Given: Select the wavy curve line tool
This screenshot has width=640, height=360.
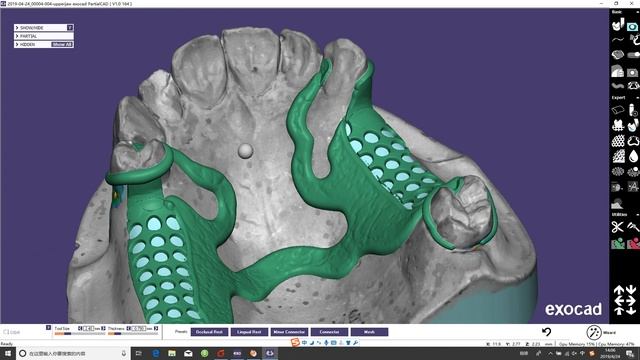Looking at the screenshot, I should tap(618, 40).
